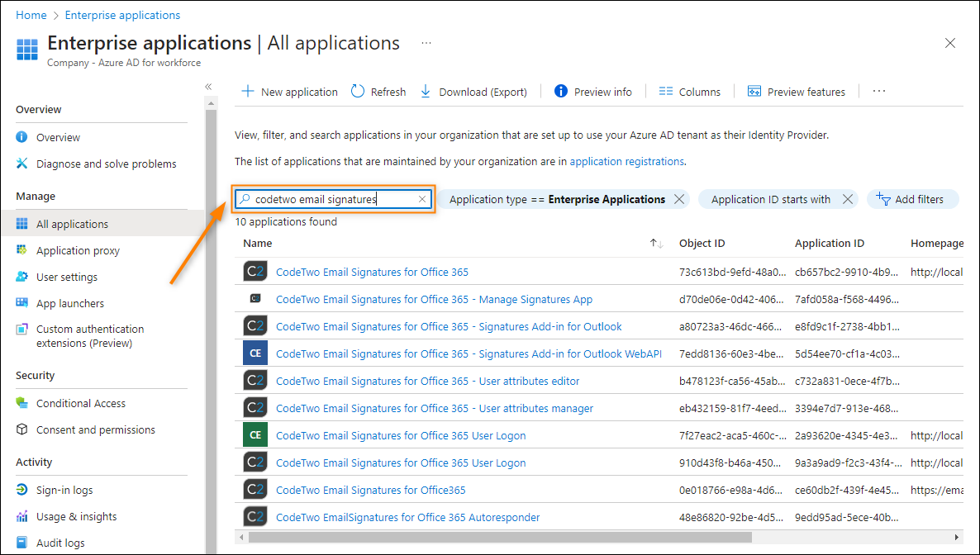
Task: Clear the search box with the X
Action: pos(421,198)
